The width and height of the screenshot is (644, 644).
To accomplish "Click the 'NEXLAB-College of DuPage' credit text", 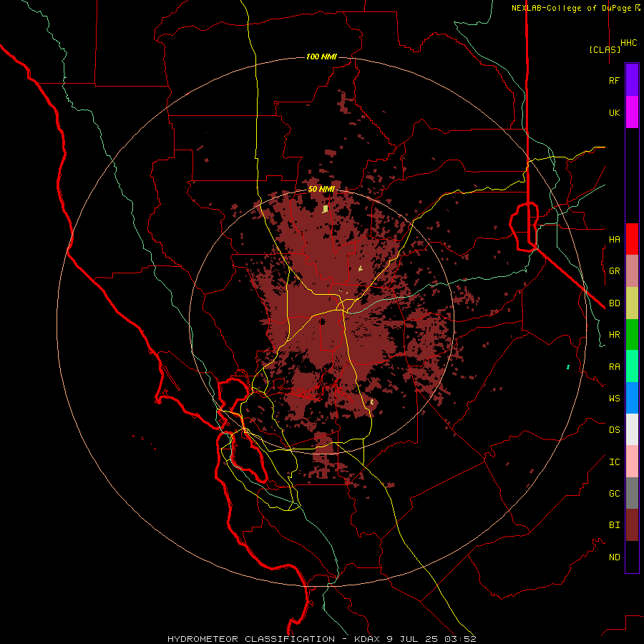I will coord(571,8).
